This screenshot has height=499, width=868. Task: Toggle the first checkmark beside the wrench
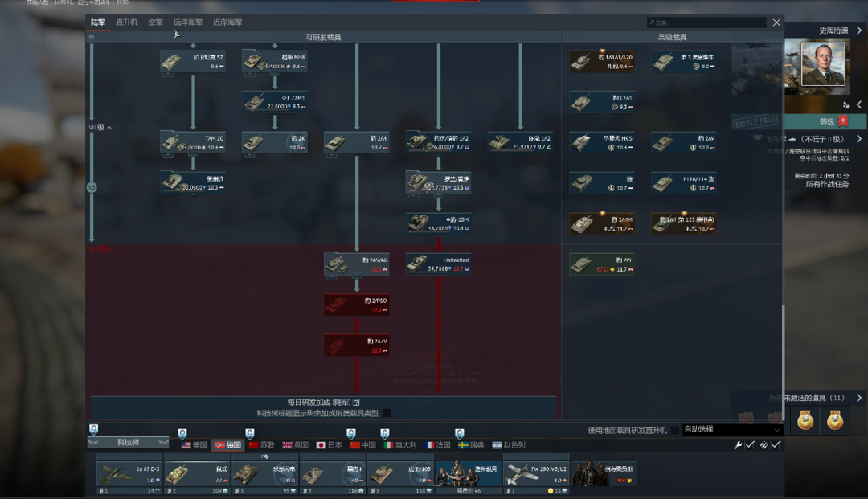750,445
